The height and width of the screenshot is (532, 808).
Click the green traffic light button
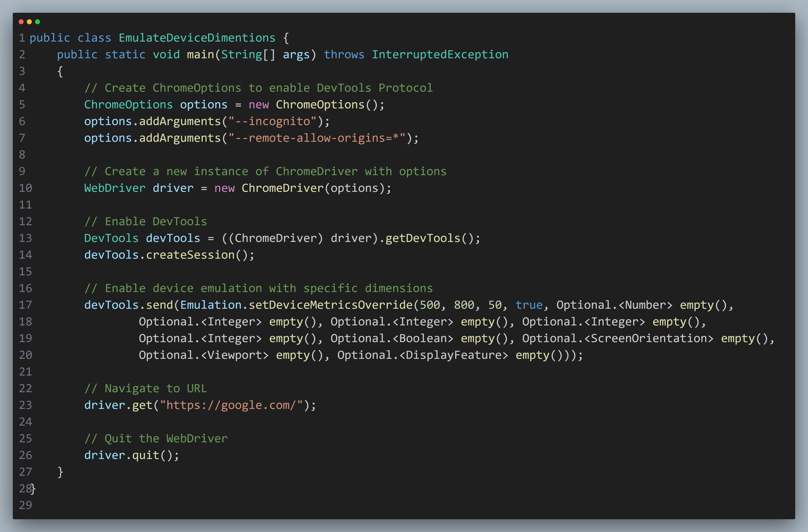[x=38, y=22]
